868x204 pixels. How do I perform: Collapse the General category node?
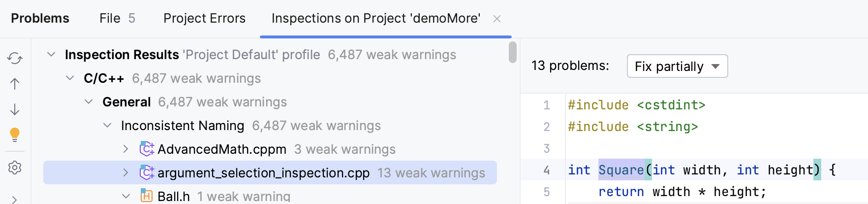point(89,102)
